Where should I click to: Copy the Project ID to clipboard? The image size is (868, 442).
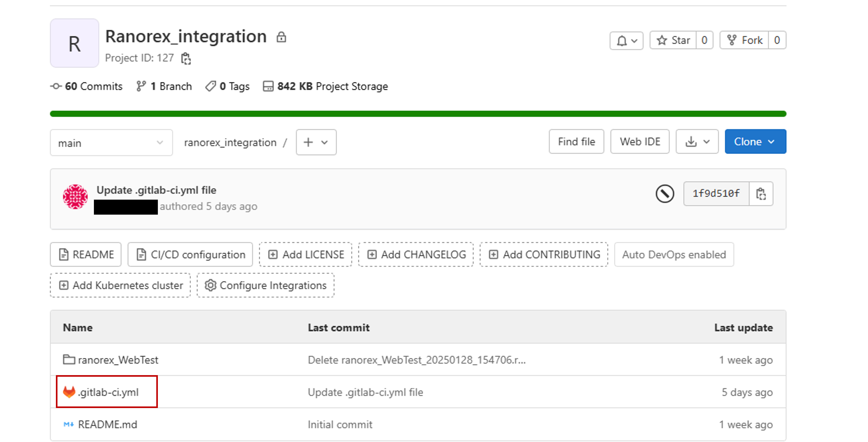click(186, 58)
